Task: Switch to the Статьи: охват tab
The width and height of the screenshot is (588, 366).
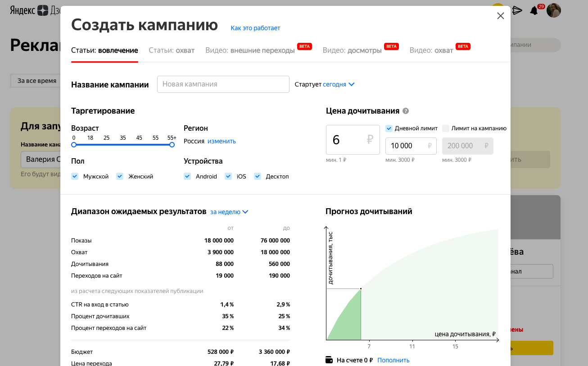Action: tap(172, 50)
